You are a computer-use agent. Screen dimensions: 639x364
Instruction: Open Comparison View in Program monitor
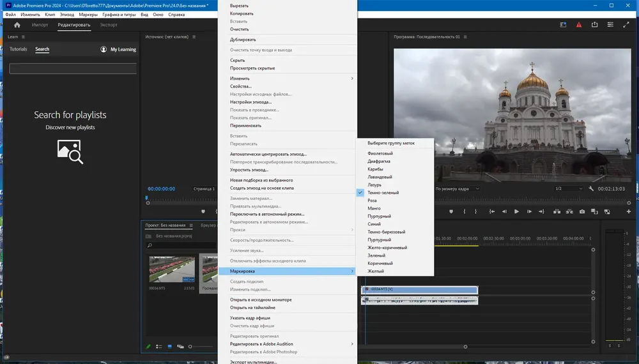pos(594,212)
